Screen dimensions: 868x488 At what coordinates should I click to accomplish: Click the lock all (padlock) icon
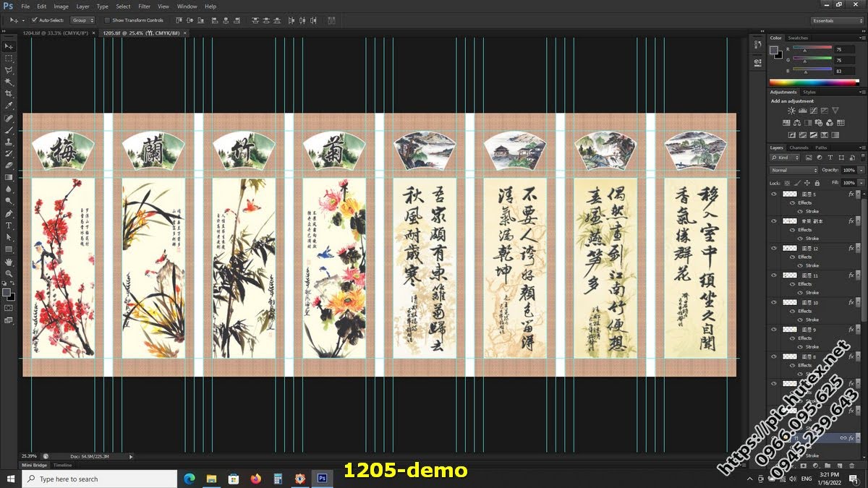(x=817, y=183)
